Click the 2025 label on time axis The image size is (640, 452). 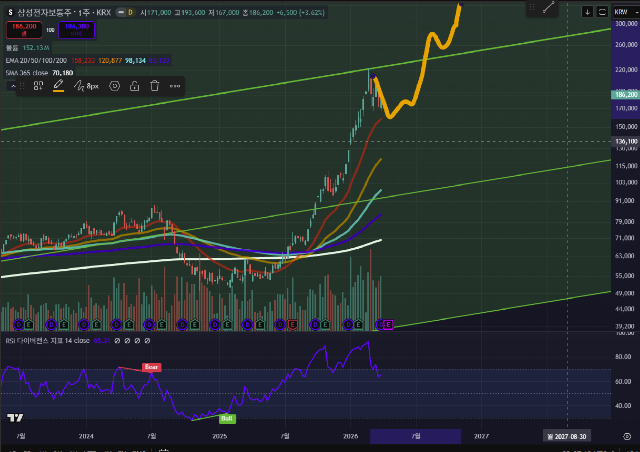coord(220,436)
